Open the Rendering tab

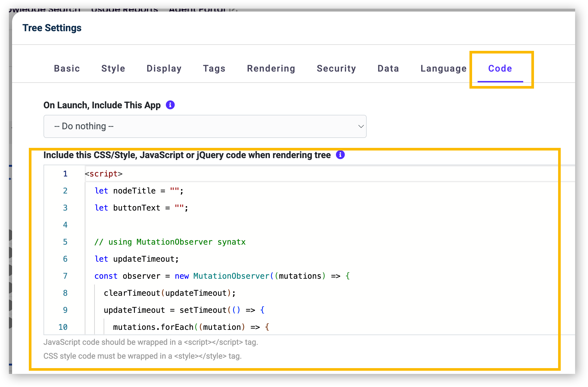(271, 68)
